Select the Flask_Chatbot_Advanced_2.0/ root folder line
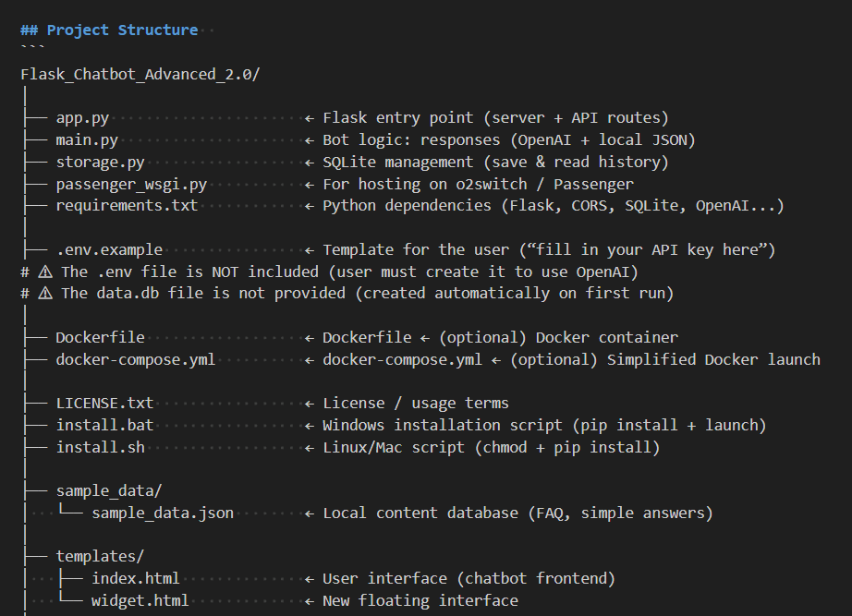The image size is (852, 616). (140, 74)
